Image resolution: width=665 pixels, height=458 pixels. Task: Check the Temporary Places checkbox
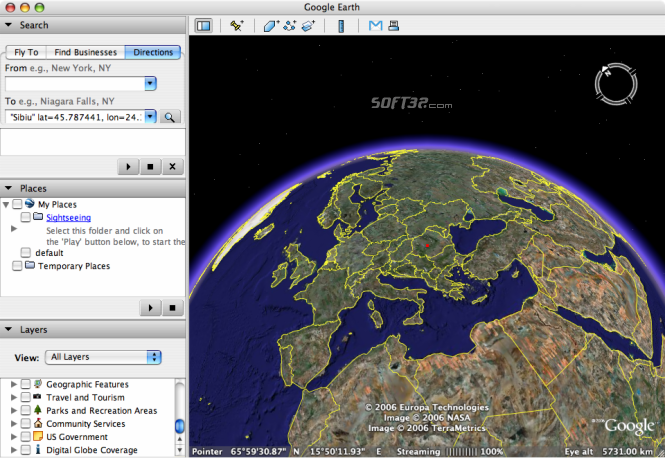coord(17,266)
